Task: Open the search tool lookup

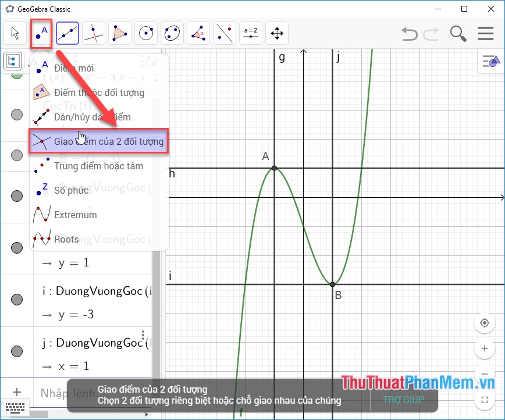Action: pyautogui.click(x=458, y=34)
